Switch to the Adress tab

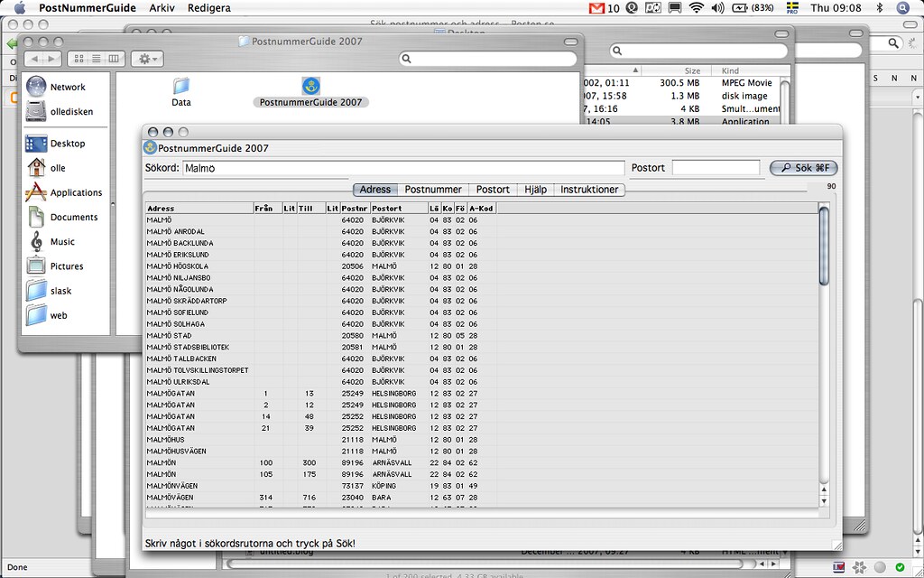375,190
